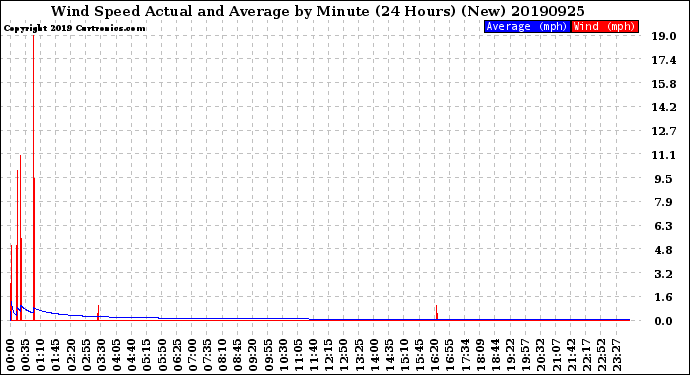Click the 15:10 time axis label
This screenshot has height=375, width=690.
click(x=404, y=355)
